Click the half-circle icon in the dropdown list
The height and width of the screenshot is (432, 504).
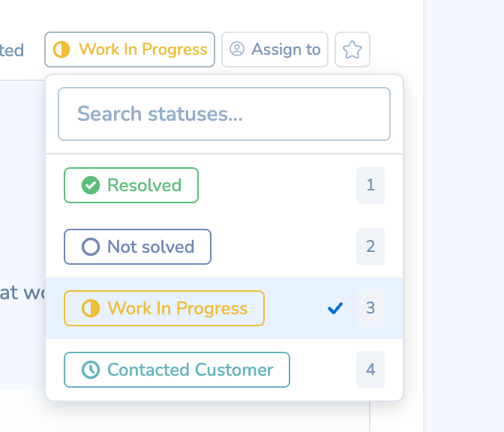point(91,308)
